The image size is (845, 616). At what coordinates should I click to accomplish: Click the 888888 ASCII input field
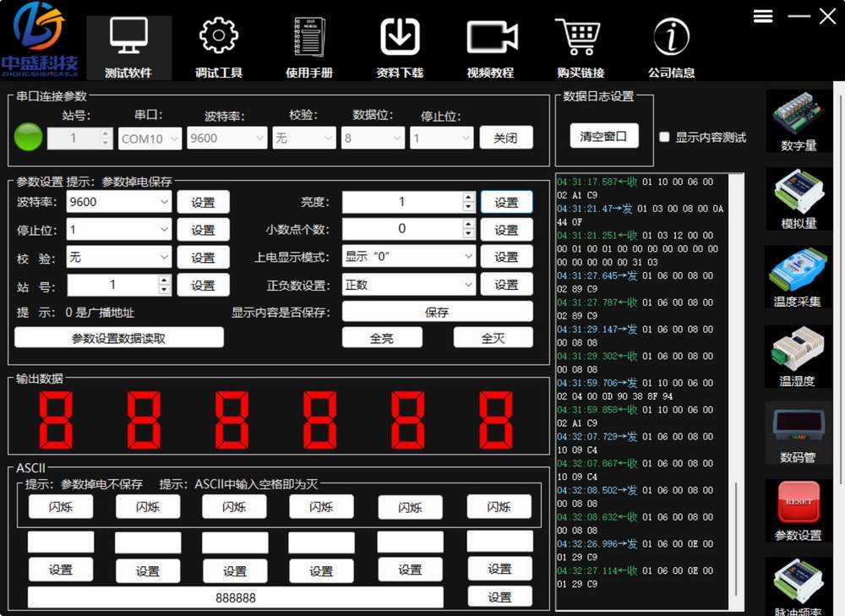(x=236, y=597)
